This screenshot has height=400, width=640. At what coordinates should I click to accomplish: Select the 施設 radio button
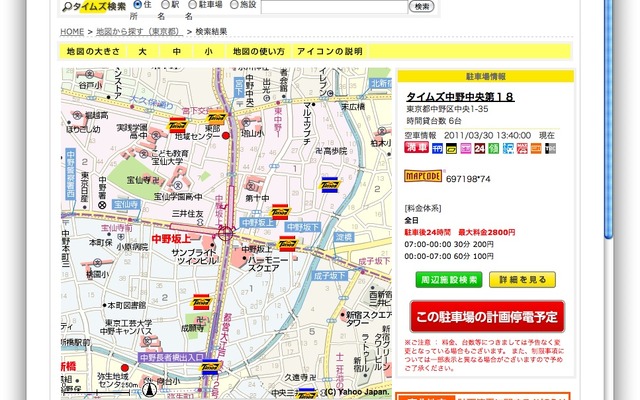(234, 4)
